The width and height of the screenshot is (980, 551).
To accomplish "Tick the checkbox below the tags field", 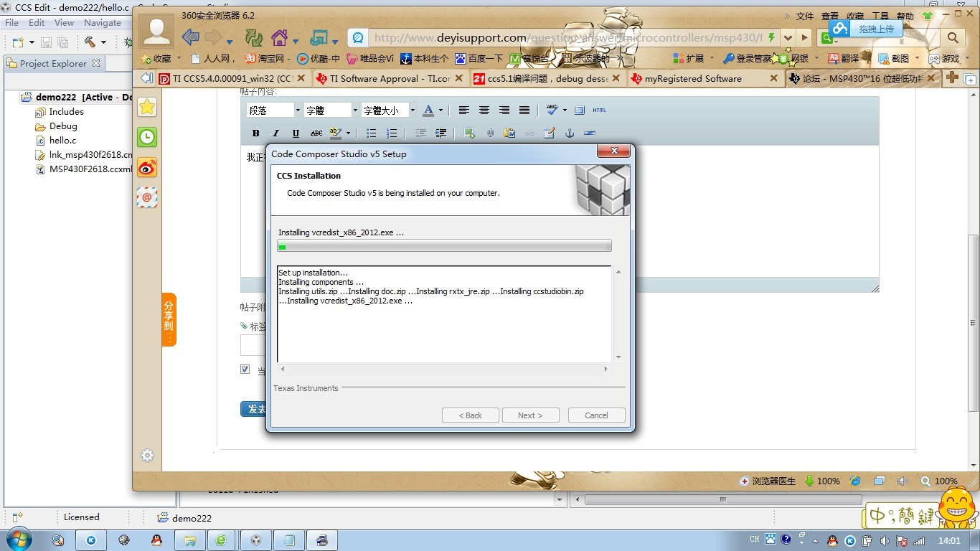I will pos(245,369).
